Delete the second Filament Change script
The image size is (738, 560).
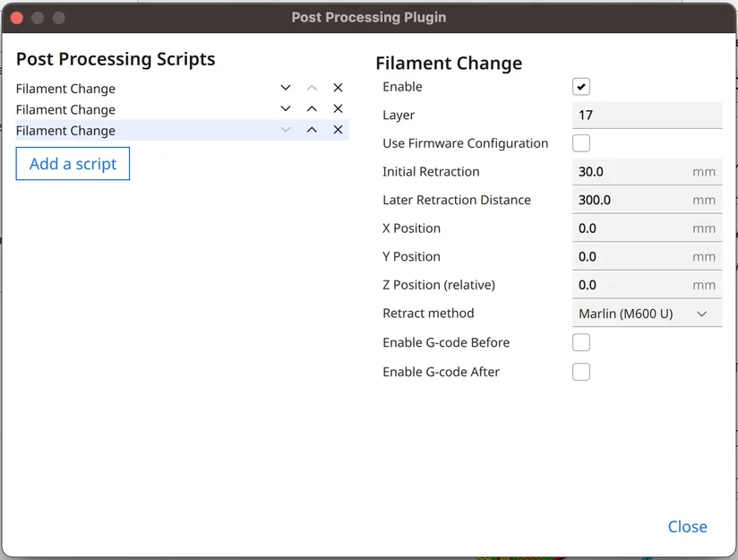pos(338,108)
